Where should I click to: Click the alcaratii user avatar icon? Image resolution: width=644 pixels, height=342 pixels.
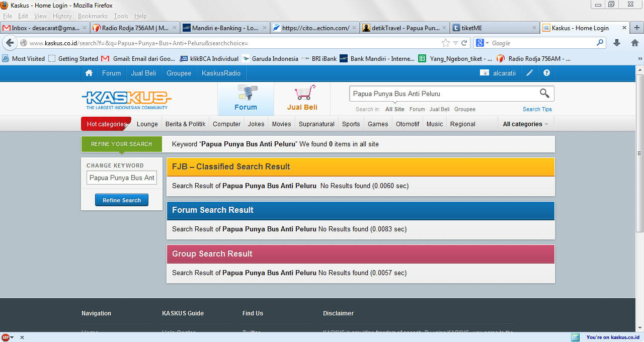pos(485,73)
